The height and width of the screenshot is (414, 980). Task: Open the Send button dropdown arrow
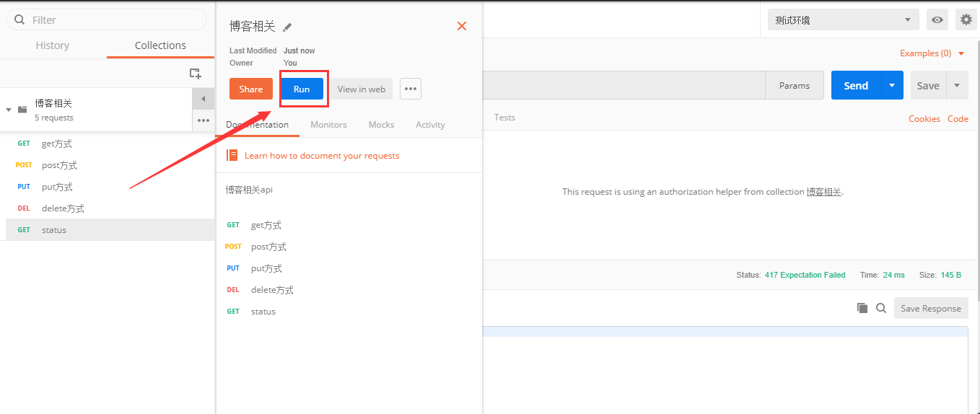pos(892,85)
